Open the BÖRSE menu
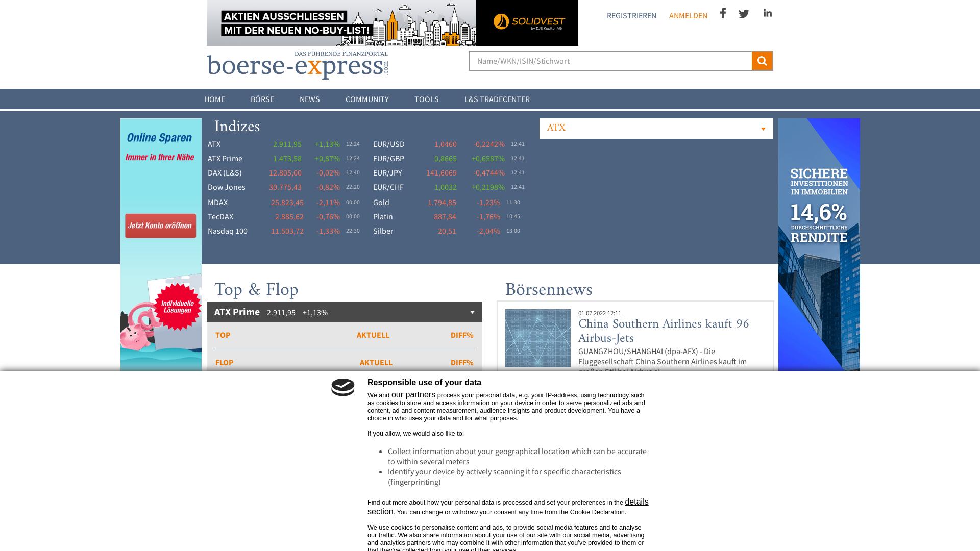This screenshot has height=551, width=980. 262,99
